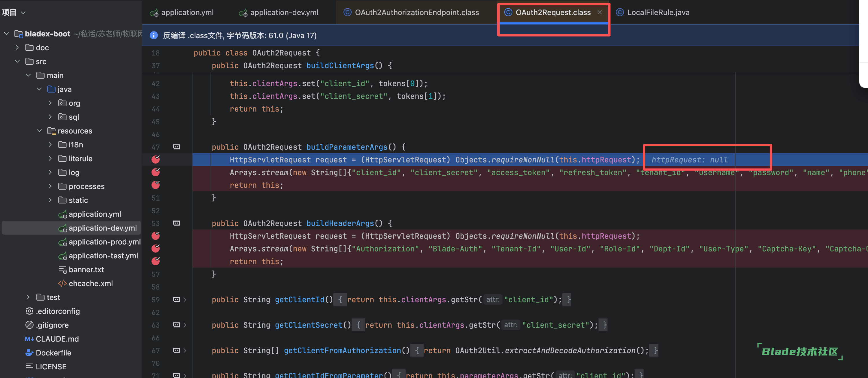The height and width of the screenshot is (378, 868).
Task: Open the LocalFileRule.java tab
Action: pos(653,12)
